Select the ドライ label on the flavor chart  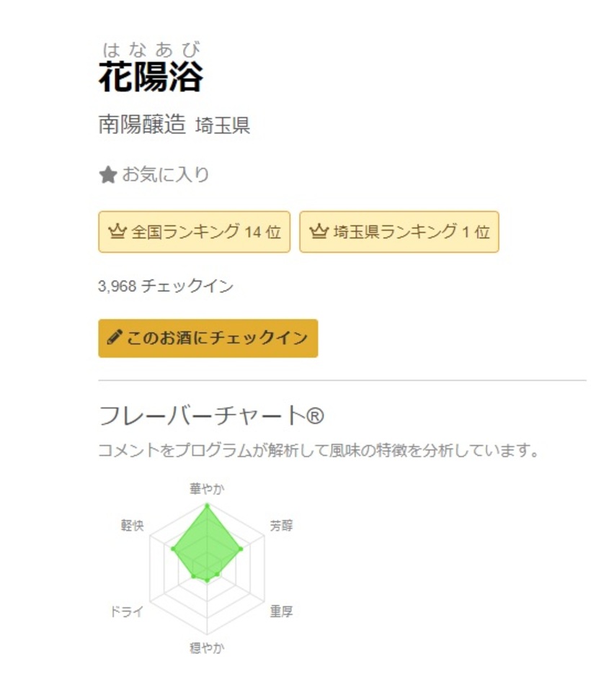tap(126, 611)
